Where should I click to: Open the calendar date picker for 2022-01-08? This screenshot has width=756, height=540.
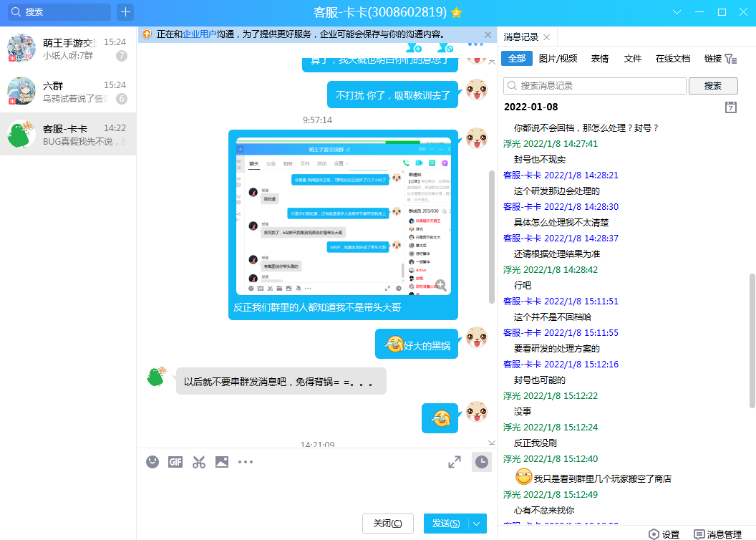[x=731, y=107]
